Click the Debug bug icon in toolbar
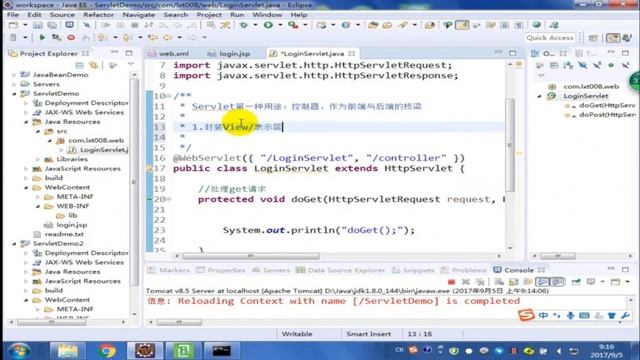 click(x=244, y=25)
